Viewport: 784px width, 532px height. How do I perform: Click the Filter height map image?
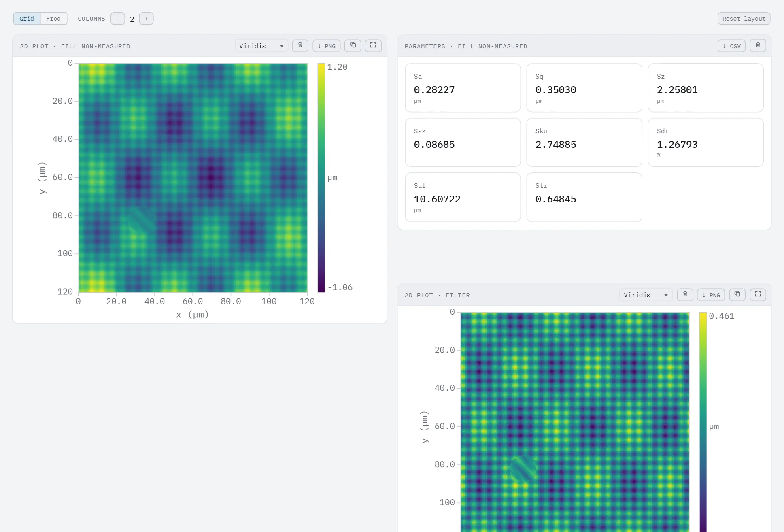575,422
